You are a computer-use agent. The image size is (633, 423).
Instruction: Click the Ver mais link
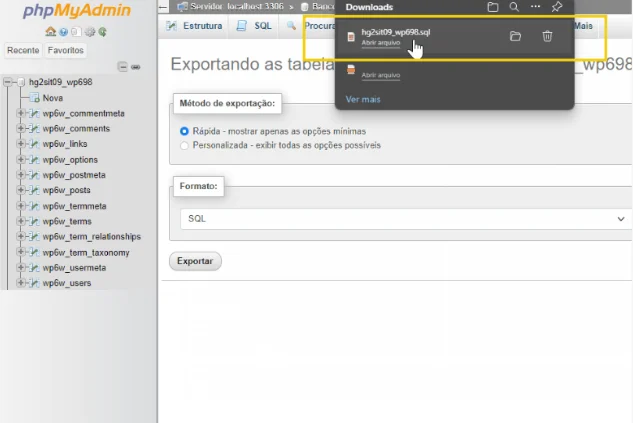(x=363, y=99)
